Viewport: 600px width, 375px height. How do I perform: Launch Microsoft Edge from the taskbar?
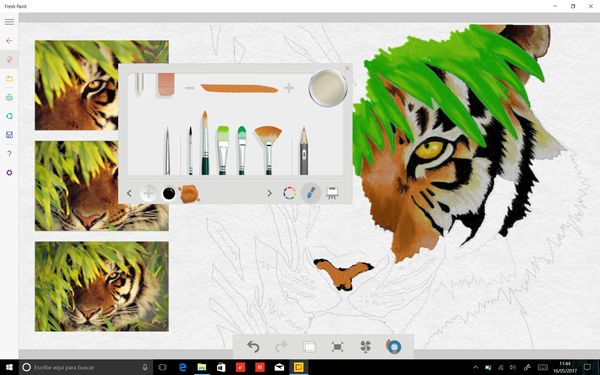(x=182, y=367)
